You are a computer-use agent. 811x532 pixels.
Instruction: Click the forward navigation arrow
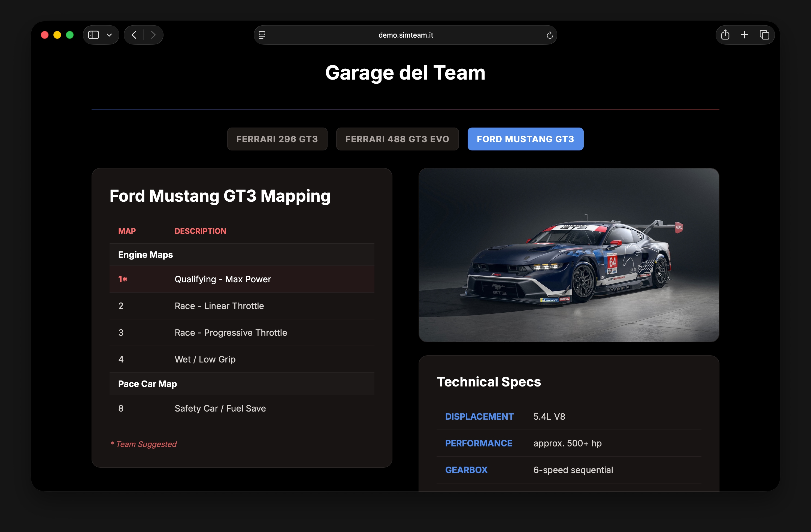pos(153,34)
